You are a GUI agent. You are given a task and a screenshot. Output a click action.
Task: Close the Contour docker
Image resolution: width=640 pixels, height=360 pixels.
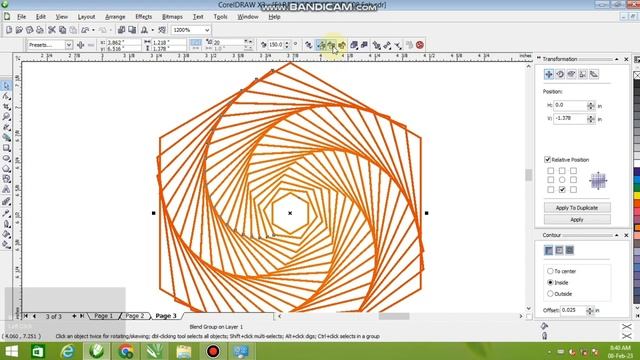[627, 236]
